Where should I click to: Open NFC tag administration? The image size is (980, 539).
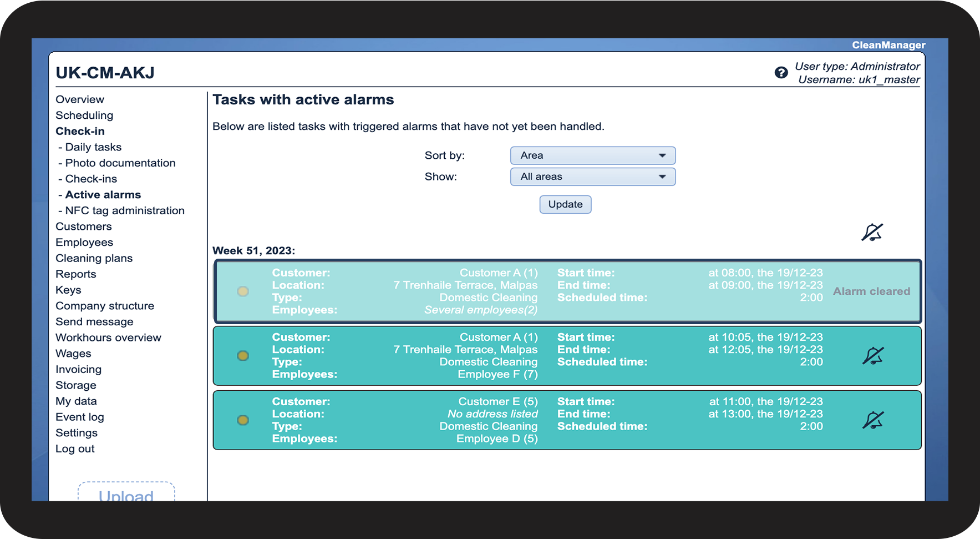(125, 211)
